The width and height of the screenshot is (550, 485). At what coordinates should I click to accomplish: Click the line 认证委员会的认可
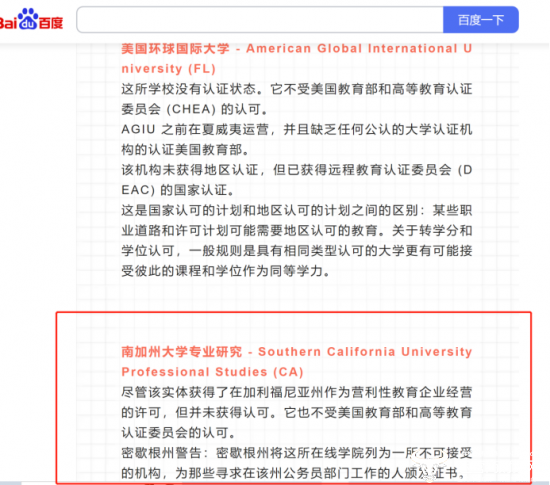(178, 433)
